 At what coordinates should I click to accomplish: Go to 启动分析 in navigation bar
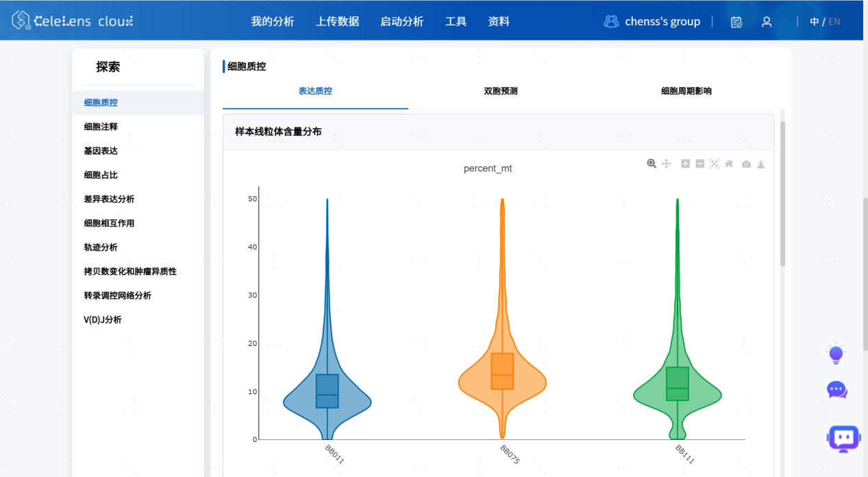401,22
